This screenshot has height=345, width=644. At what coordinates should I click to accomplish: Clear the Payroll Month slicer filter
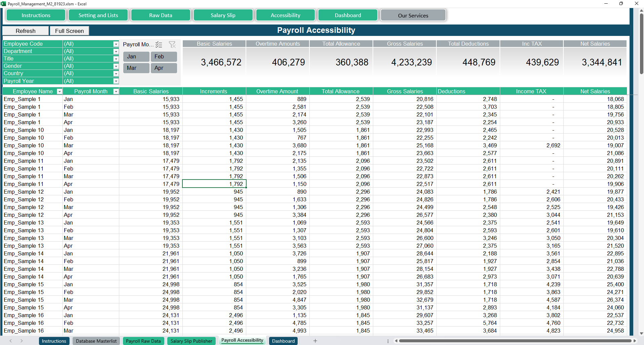[x=172, y=45]
